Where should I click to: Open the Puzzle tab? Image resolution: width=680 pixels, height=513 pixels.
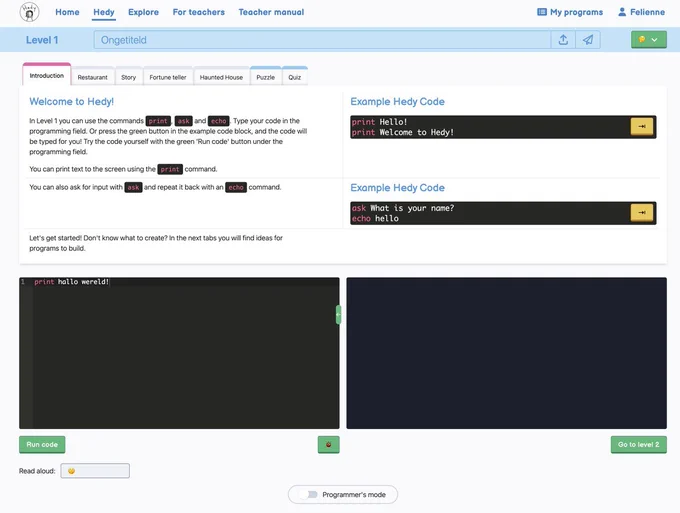click(x=265, y=77)
